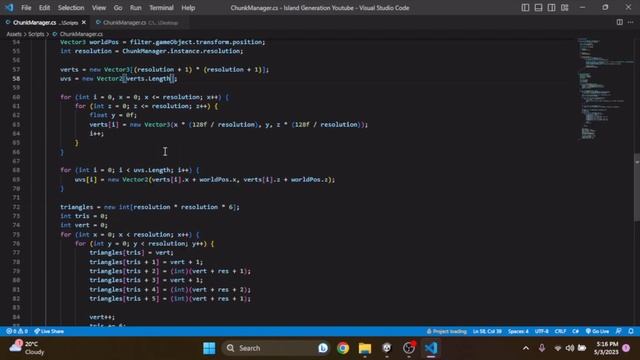640x360 pixels.
Task: Click the code minimap preview
Action: click(605, 89)
